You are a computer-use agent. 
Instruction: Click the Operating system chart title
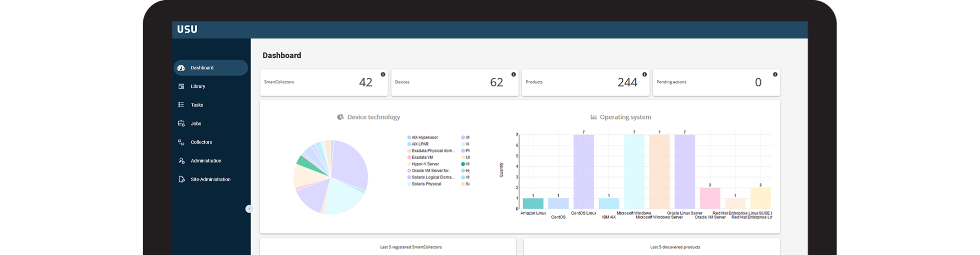[625, 117]
